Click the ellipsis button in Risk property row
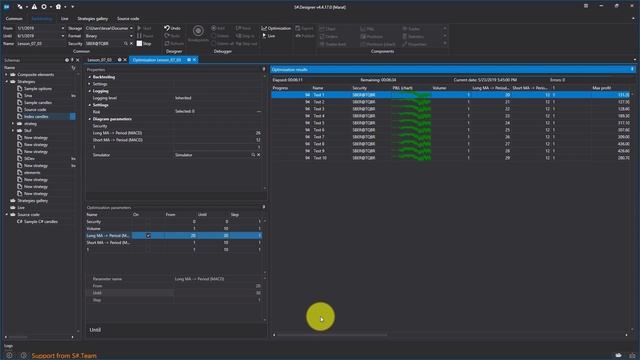This screenshot has height=360, width=640. pos(259,111)
